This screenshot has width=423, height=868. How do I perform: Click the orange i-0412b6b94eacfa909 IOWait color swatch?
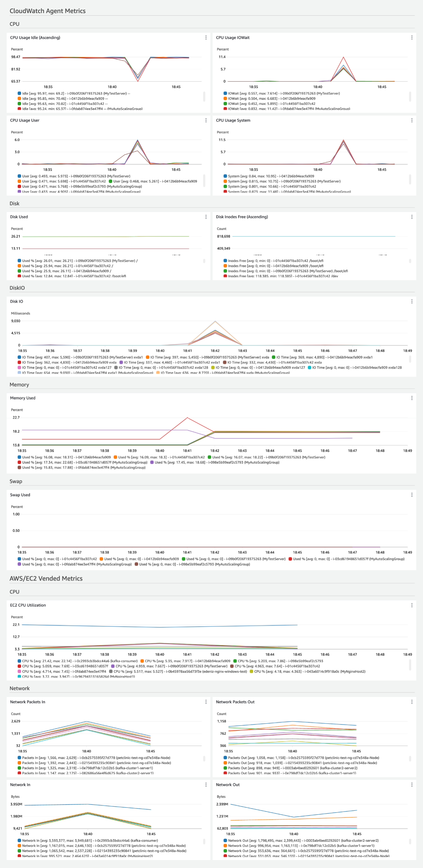pyautogui.click(x=225, y=99)
